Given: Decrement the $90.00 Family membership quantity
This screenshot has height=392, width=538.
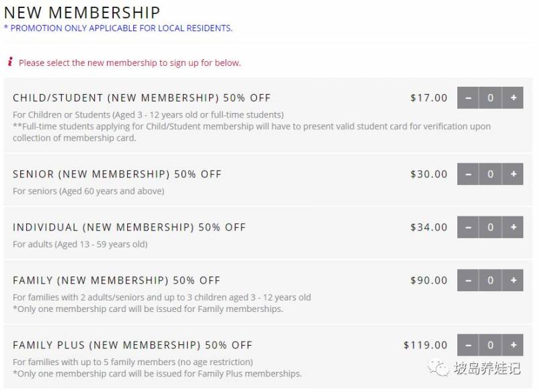Looking at the screenshot, I should click(x=468, y=280).
